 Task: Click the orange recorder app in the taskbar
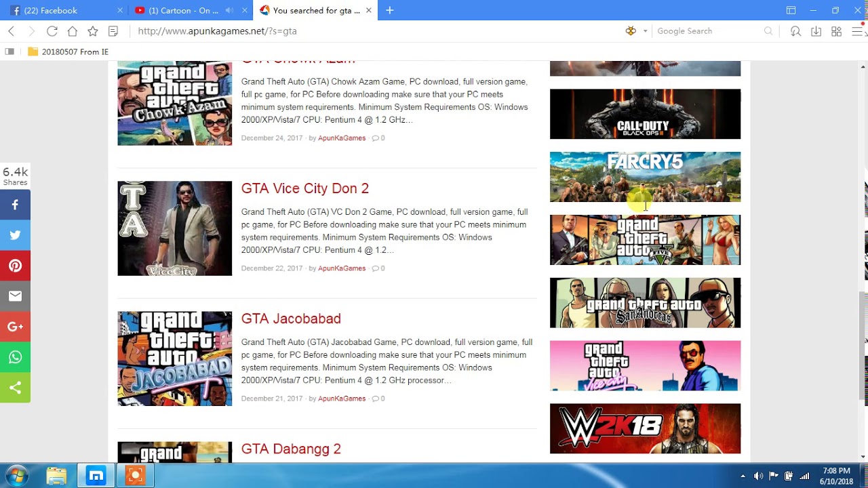pyautogui.click(x=136, y=476)
